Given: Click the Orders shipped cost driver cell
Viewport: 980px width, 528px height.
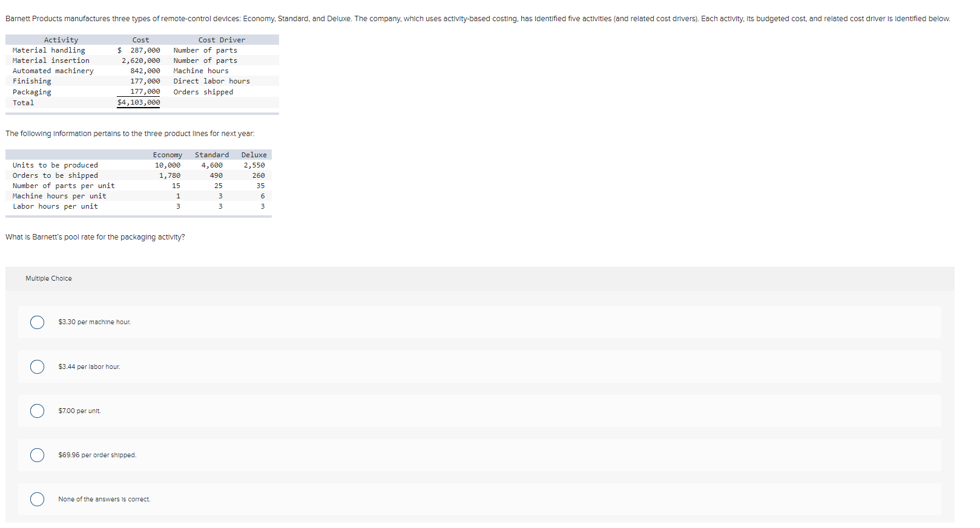Looking at the screenshot, I should point(203,93).
